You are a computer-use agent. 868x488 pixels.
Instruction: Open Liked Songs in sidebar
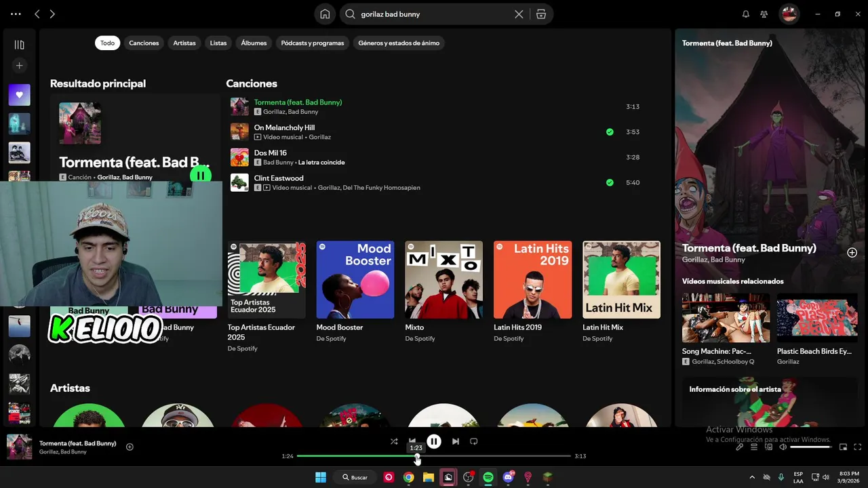point(19,95)
